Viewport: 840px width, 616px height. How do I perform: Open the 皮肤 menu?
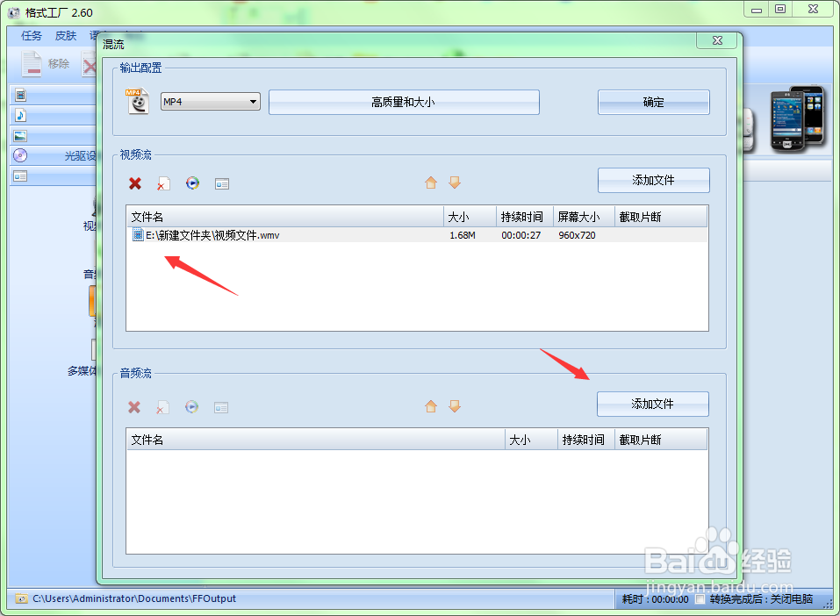tap(65, 35)
